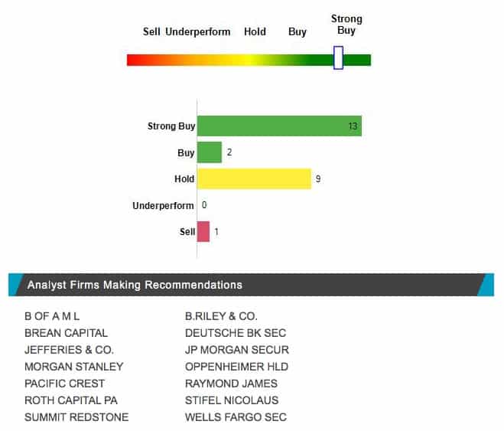Click the green Strong Buy bar showing 13
Viewport: 504px width, 431px height.
(279, 126)
